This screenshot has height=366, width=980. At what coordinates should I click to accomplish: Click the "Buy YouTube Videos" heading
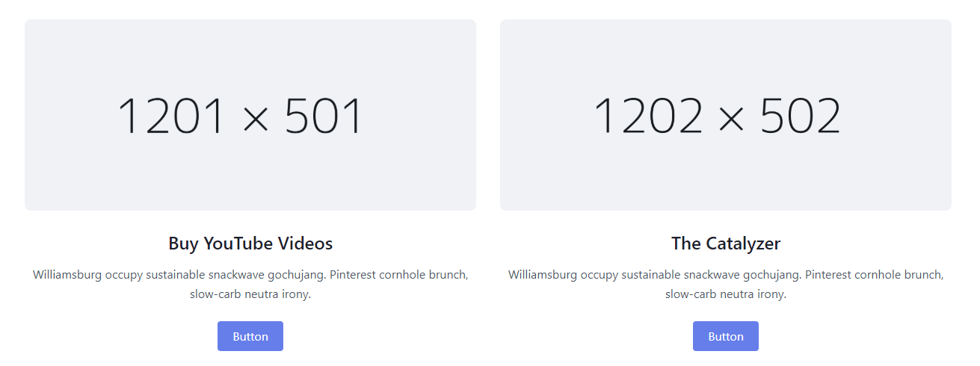250,244
